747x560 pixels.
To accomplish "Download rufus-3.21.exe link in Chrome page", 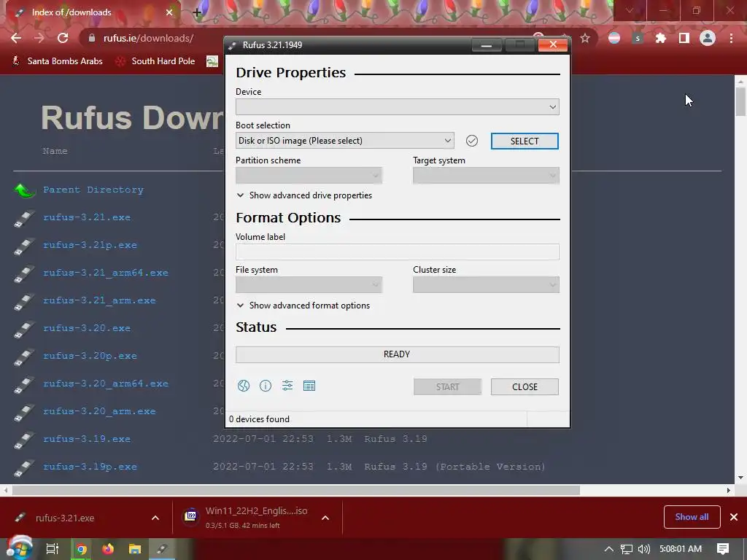I will pyautogui.click(x=87, y=217).
